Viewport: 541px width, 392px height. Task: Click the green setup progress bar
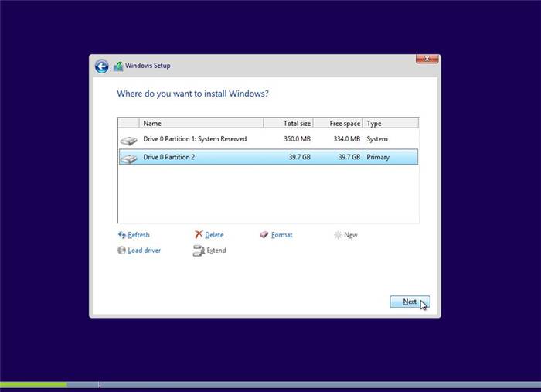pyautogui.click(x=33, y=384)
